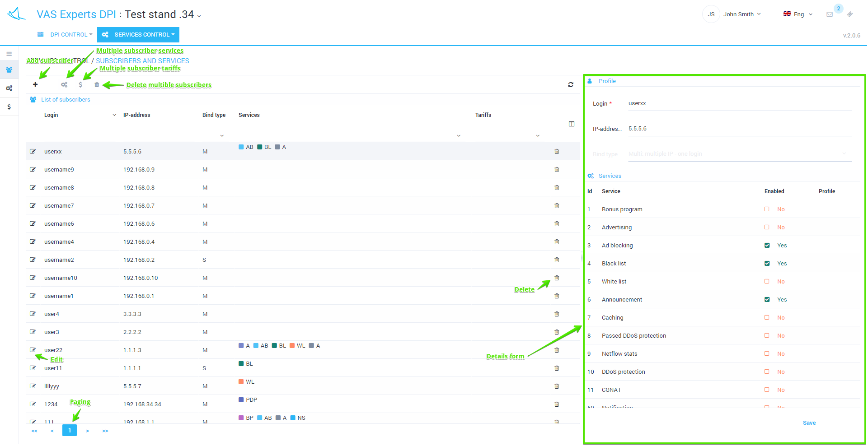This screenshot has width=868, height=446.
Task: Open the SERVICES CONTROL menu
Action: click(x=138, y=35)
